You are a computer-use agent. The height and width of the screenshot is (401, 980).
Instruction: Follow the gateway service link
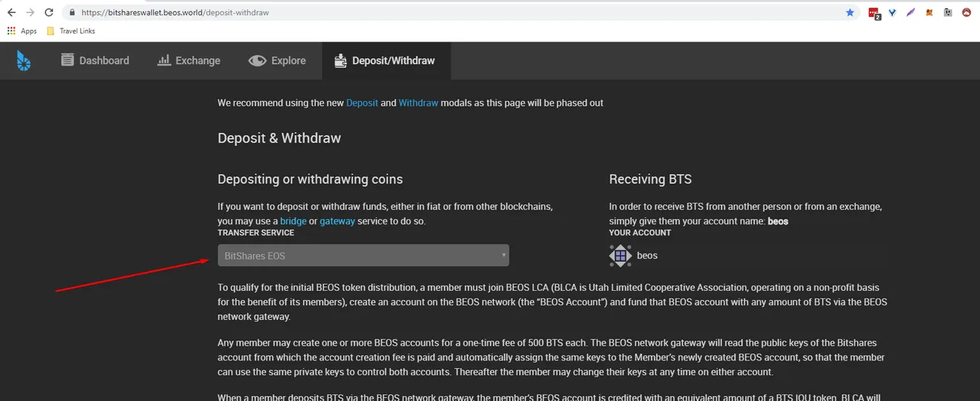click(x=338, y=221)
